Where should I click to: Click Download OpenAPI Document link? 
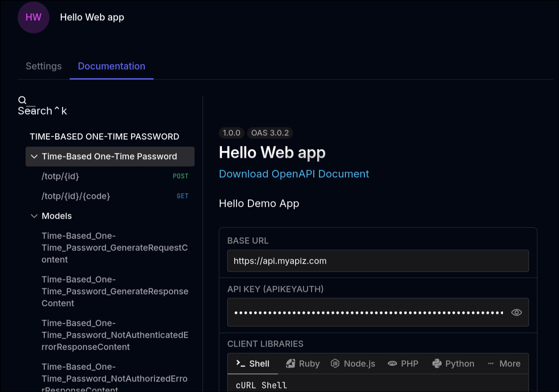(294, 174)
